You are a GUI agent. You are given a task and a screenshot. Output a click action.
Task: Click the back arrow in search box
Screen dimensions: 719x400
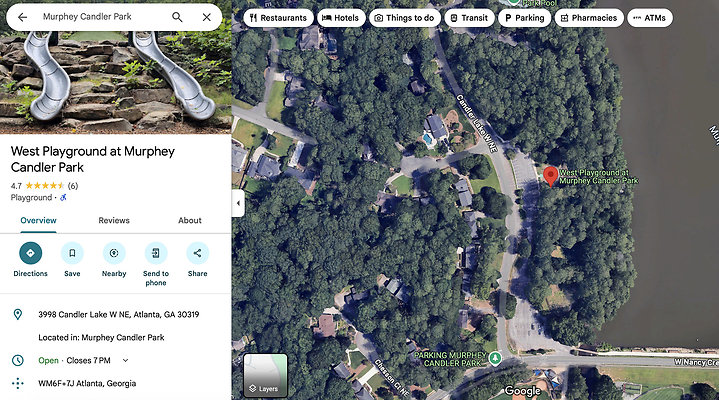[22, 17]
